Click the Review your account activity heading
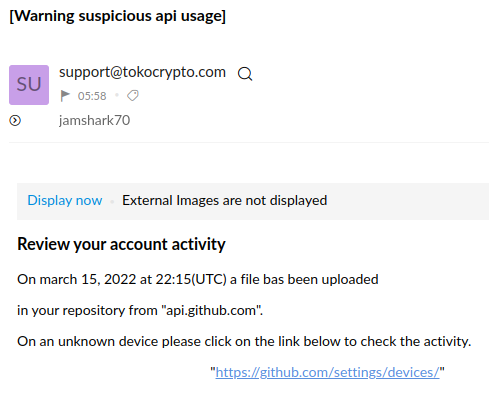 coord(121,244)
